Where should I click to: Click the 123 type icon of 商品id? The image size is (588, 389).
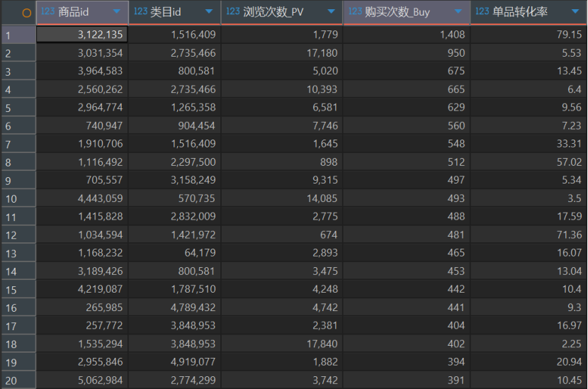47,11
